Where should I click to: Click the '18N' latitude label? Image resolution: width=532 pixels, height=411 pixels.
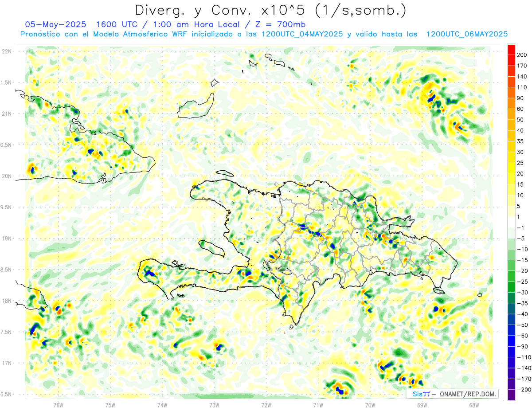point(6,301)
